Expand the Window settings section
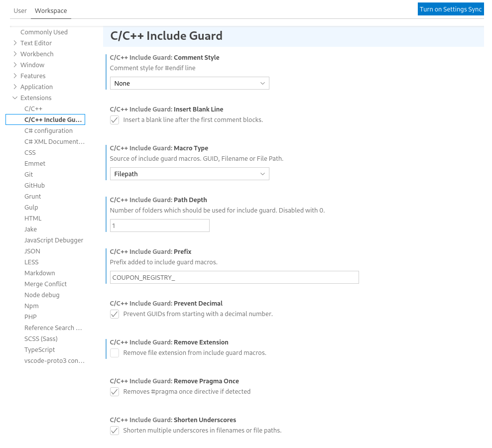492x448 pixels. (32, 65)
